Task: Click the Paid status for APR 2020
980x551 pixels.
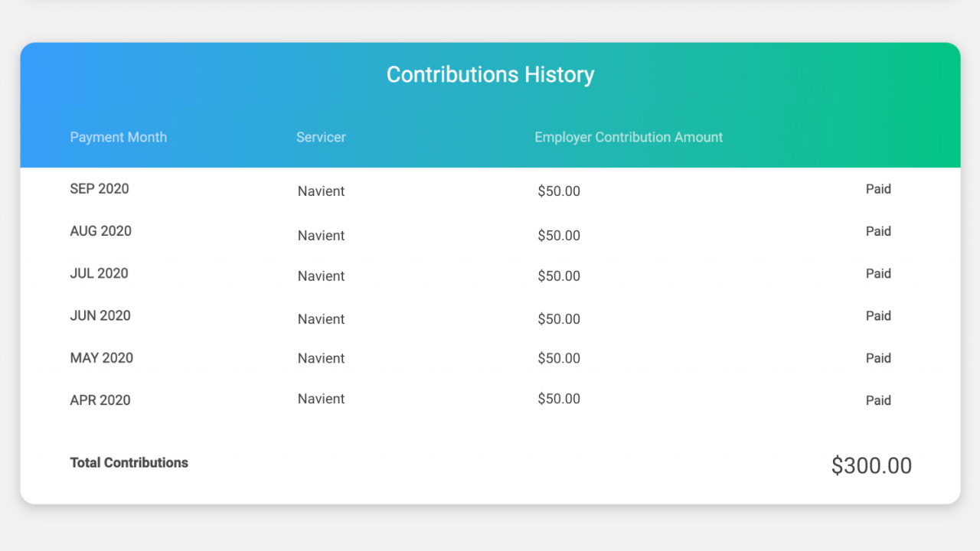Action: tap(878, 400)
